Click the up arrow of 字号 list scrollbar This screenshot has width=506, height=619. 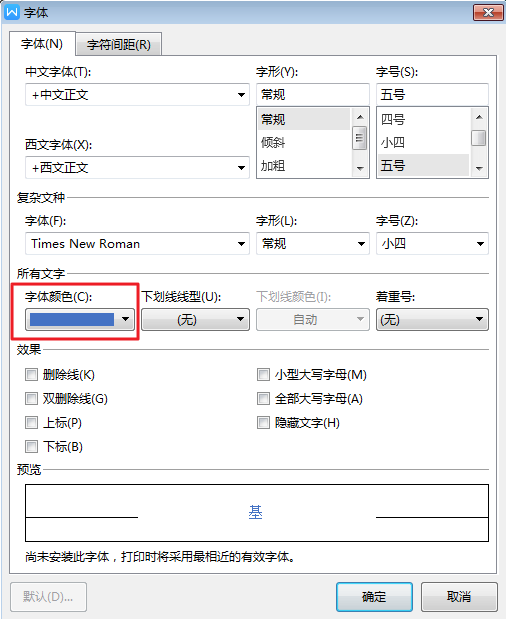tap(479, 117)
